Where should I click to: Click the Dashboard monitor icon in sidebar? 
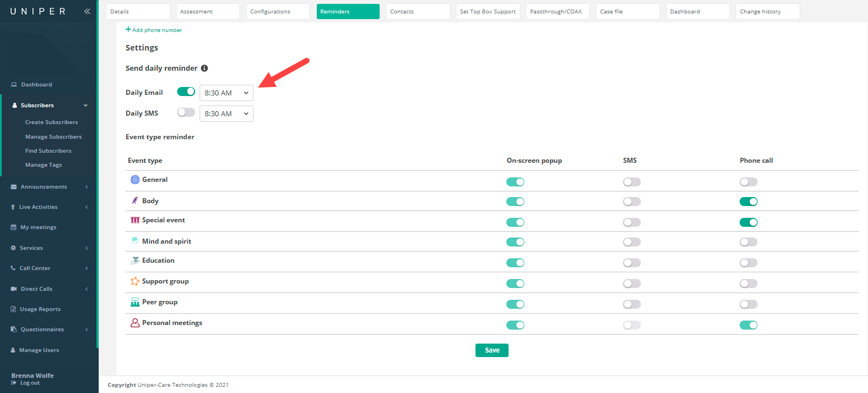point(14,85)
